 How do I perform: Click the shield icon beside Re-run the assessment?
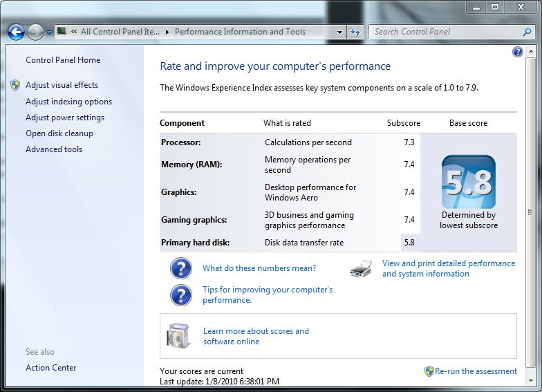[429, 371]
